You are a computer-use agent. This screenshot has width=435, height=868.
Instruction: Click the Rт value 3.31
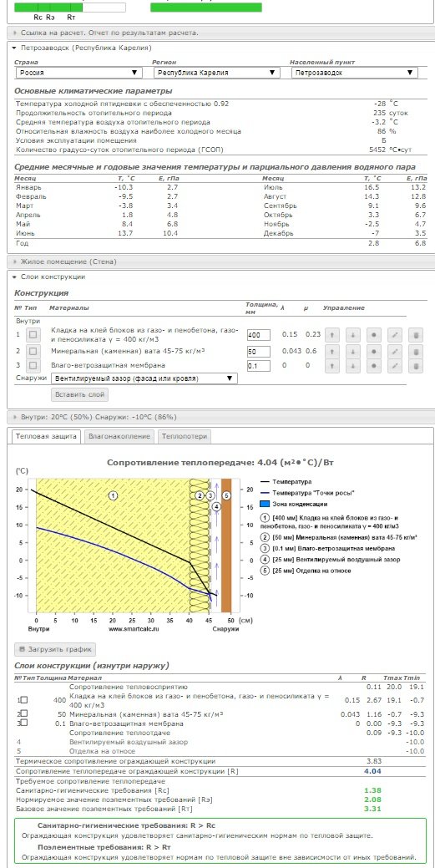pos(372,809)
